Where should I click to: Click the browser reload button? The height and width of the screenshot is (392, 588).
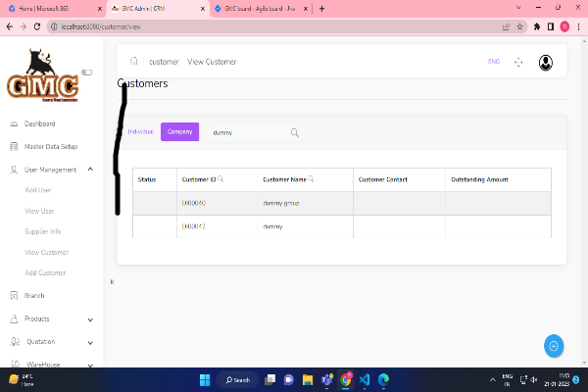pos(38,26)
